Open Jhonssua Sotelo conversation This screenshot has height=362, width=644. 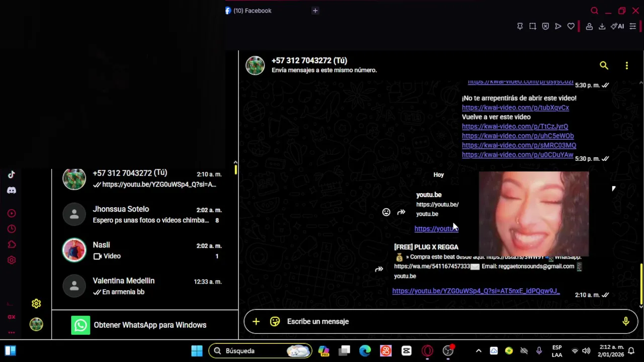click(x=145, y=215)
